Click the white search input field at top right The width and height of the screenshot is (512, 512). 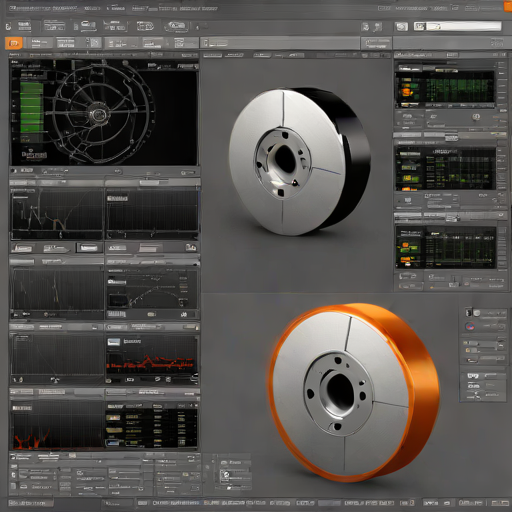click(458, 26)
